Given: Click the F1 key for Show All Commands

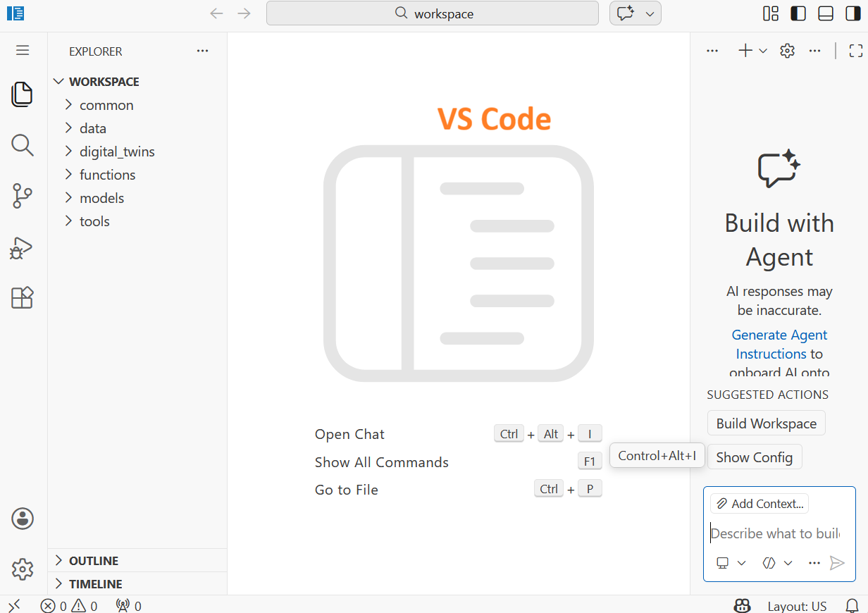Looking at the screenshot, I should 590,462.
